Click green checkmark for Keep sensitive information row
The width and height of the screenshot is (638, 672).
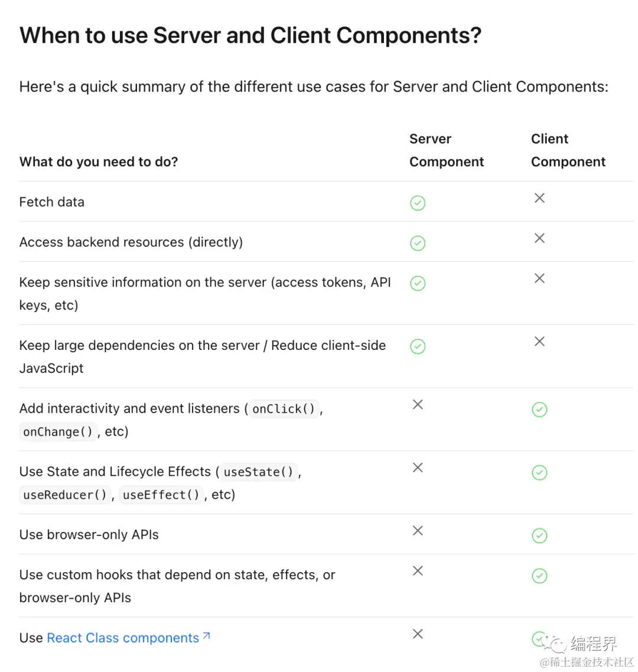click(x=417, y=283)
